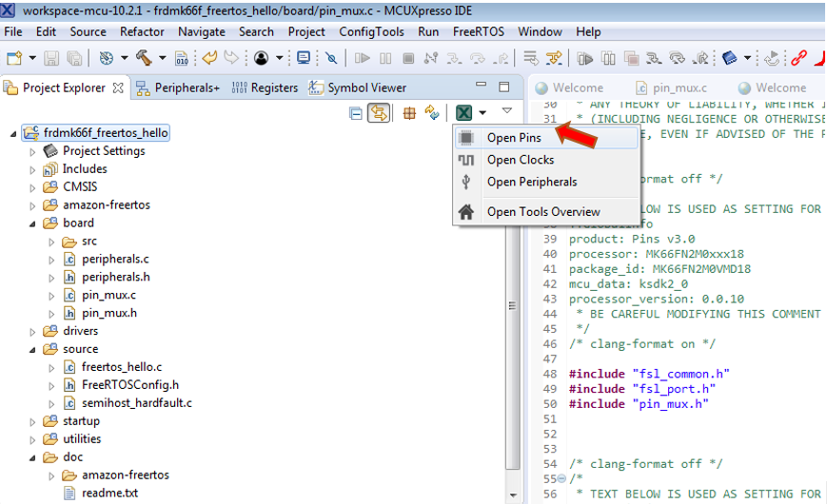Screen dimensions: 827x504
Task: Expand the Project Settings node
Action: point(32,152)
